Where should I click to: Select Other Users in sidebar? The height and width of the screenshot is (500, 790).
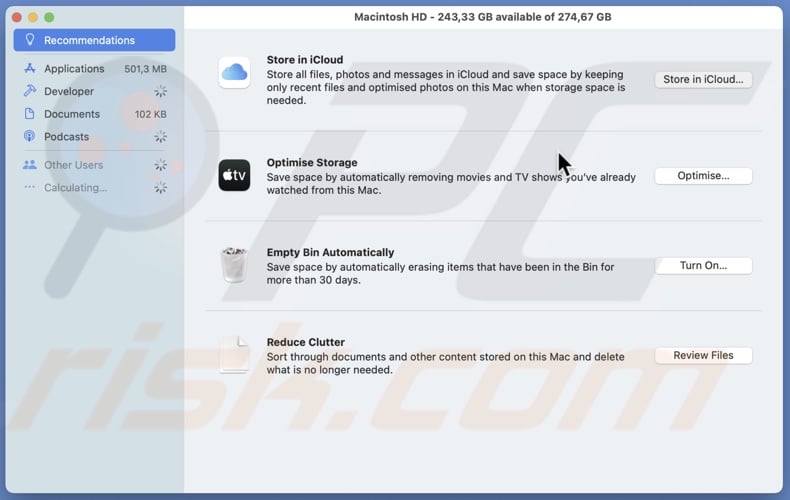click(94, 165)
